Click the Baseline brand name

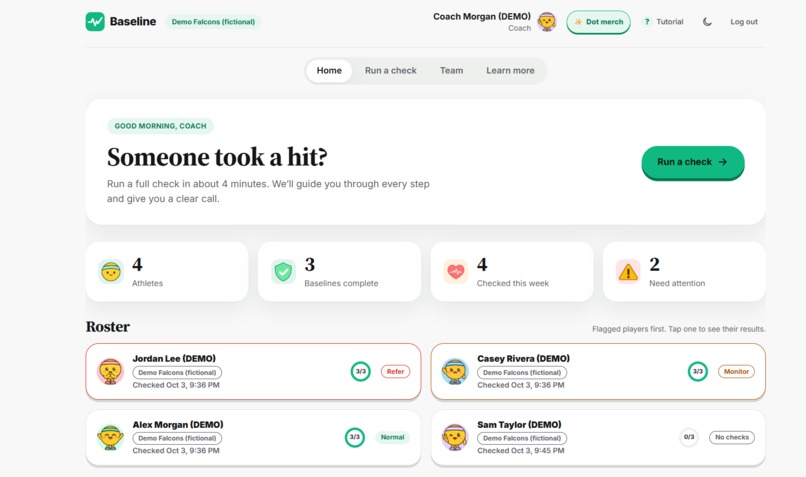[133, 22]
